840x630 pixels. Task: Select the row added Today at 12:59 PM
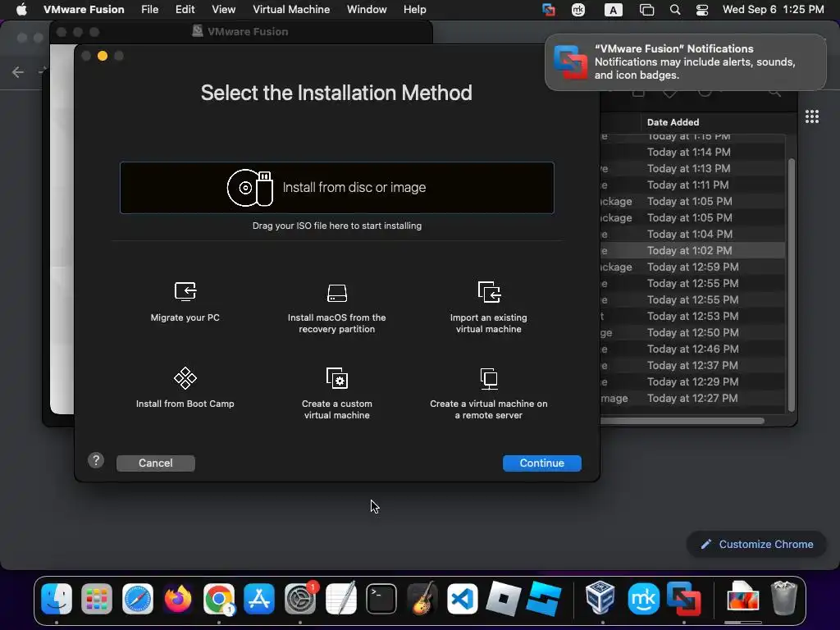coord(692,267)
